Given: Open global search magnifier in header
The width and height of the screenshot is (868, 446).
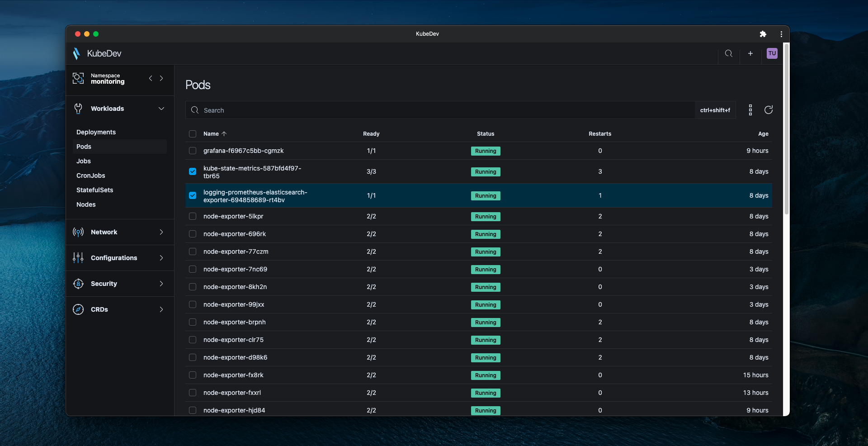Looking at the screenshot, I should click(x=729, y=53).
